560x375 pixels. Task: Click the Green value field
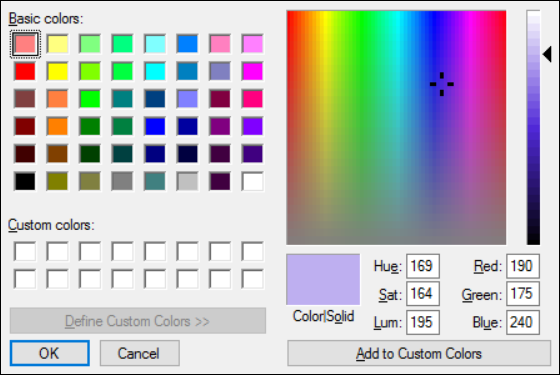point(522,294)
